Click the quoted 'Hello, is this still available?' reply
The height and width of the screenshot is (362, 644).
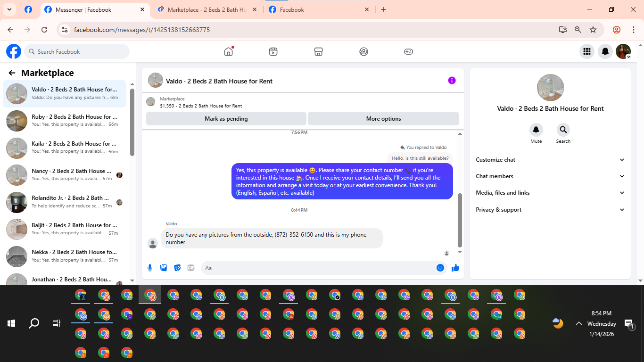point(420,158)
